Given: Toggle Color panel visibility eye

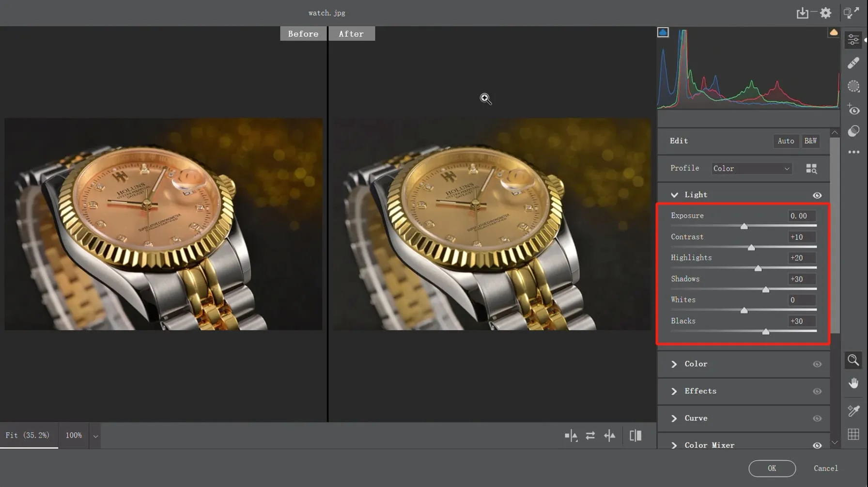Looking at the screenshot, I should (817, 364).
